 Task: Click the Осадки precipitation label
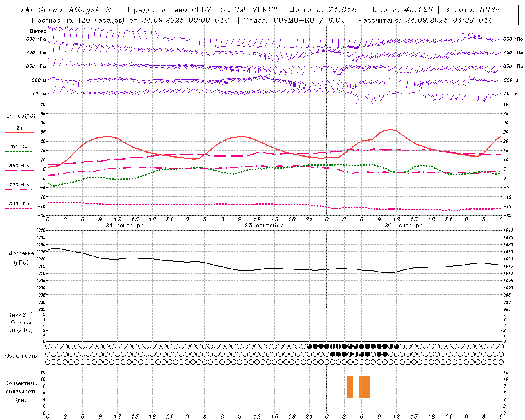pos(21,322)
